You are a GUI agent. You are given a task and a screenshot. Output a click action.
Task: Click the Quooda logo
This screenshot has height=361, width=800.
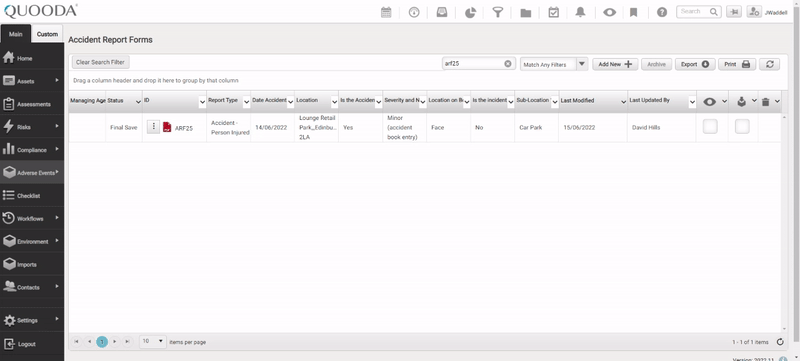(40, 11)
